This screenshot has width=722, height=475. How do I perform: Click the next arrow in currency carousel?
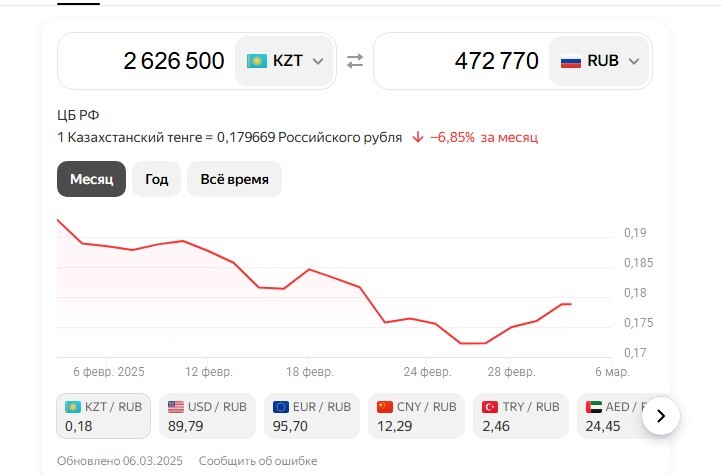660,415
